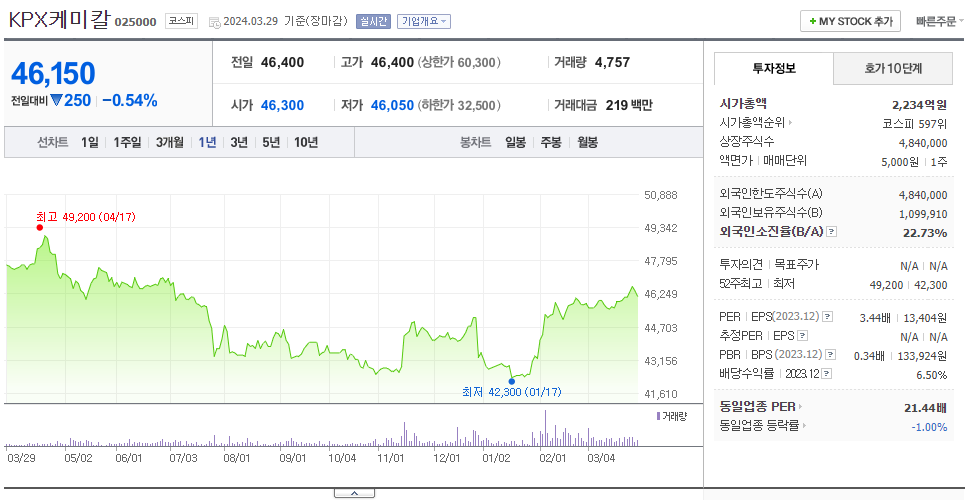Select the 1일 line chart period

click(x=90, y=143)
